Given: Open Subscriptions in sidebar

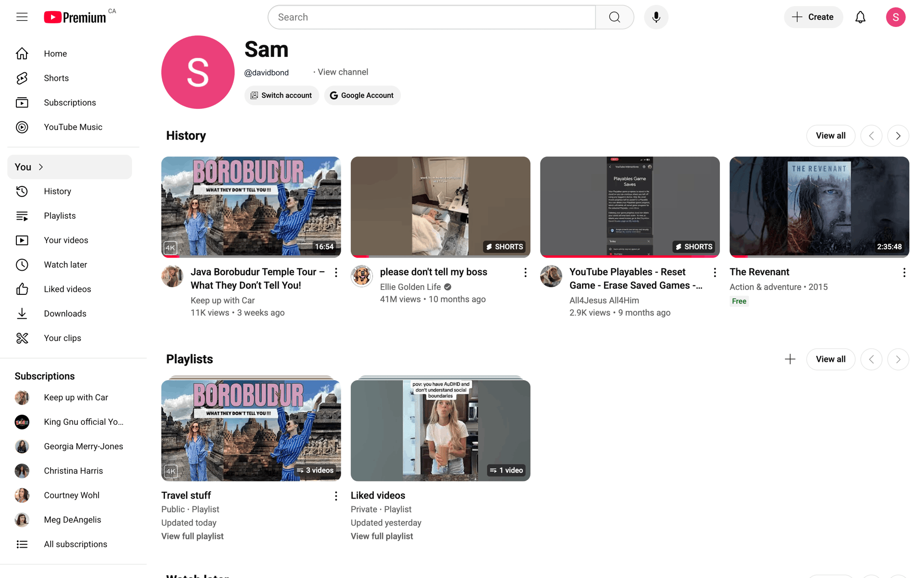Looking at the screenshot, I should tap(70, 103).
